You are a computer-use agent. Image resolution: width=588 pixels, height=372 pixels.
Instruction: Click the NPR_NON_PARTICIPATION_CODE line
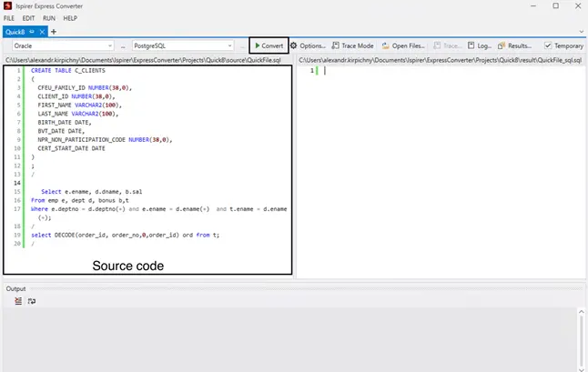click(x=105, y=140)
